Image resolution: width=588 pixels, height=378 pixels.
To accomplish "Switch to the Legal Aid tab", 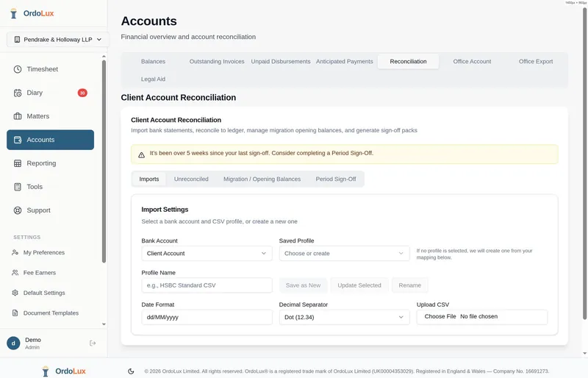I will pos(153,79).
